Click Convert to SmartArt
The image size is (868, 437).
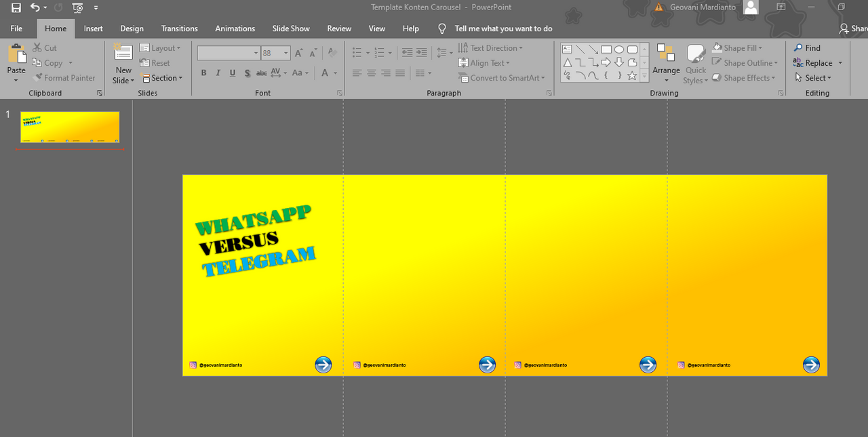tap(502, 78)
